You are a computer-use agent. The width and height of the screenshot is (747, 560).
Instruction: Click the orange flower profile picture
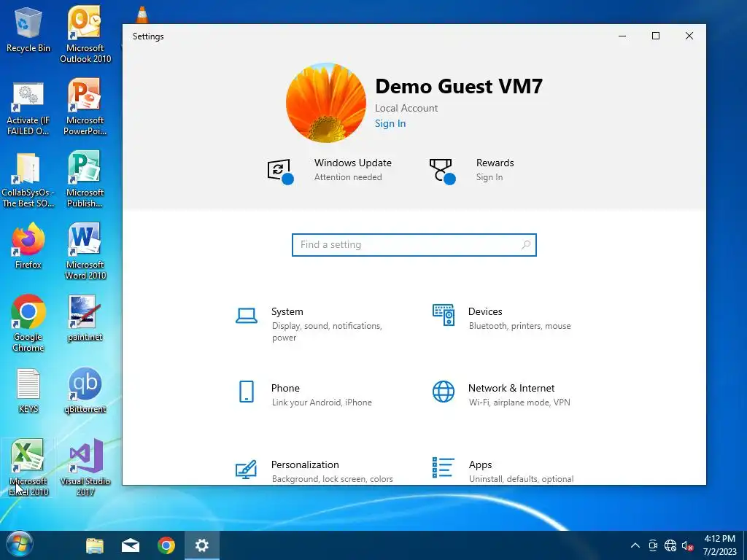coord(326,102)
